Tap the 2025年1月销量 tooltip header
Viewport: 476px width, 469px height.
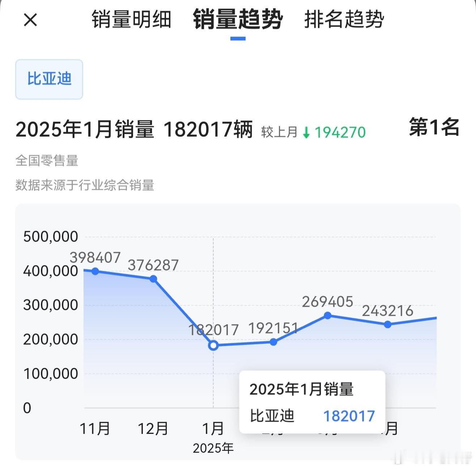(302, 389)
